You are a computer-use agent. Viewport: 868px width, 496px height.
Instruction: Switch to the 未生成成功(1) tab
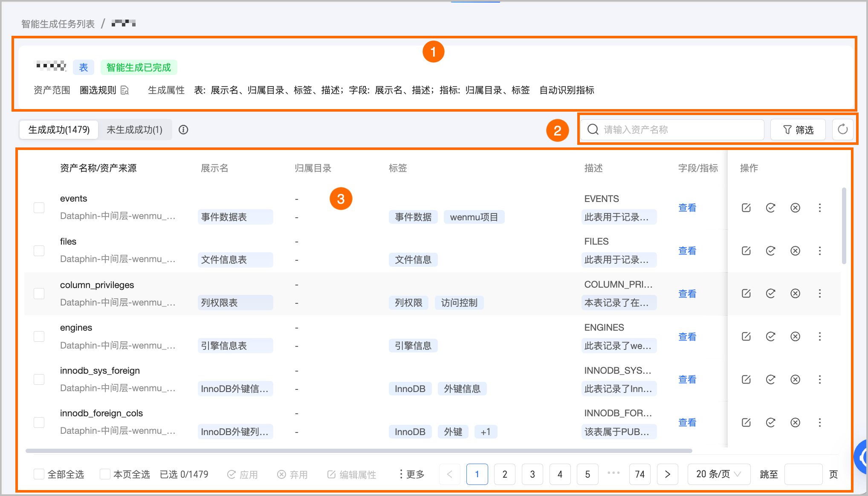tap(134, 130)
